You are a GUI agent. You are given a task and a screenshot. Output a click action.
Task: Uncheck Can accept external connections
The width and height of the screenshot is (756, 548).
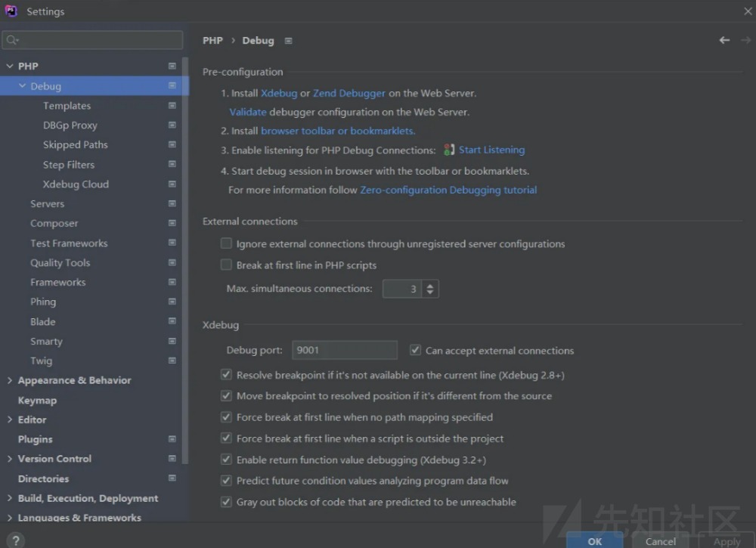pyautogui.click(x=415, y=350)
